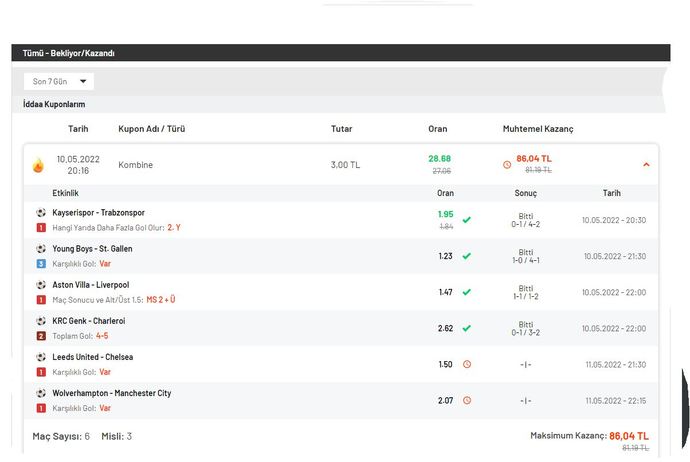Screen dimensions: 690x462
Task: Click the badge 2 under KRC Genk - Charleroi
Action: pyautogui.click(x=41, y=336)
